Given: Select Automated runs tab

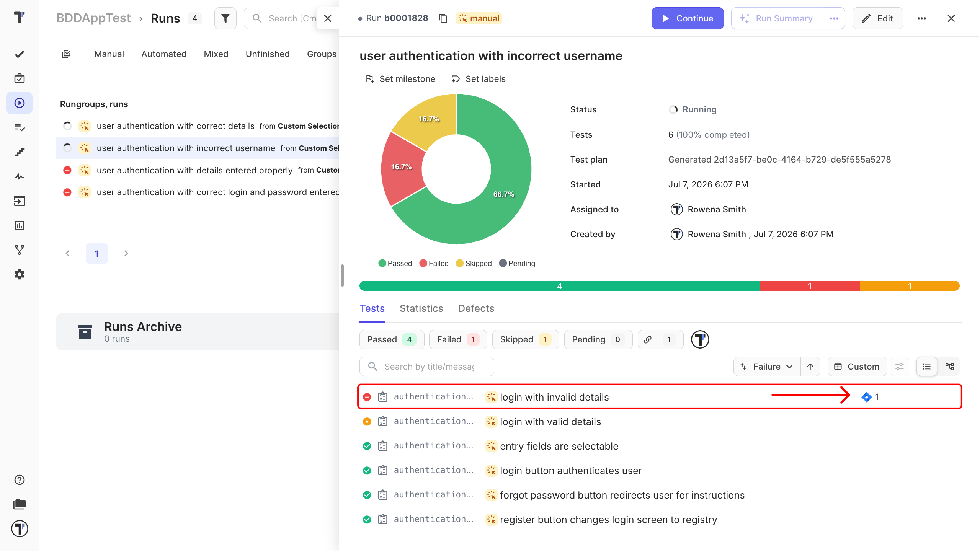Looking at the screenshot, I should 164,54.
